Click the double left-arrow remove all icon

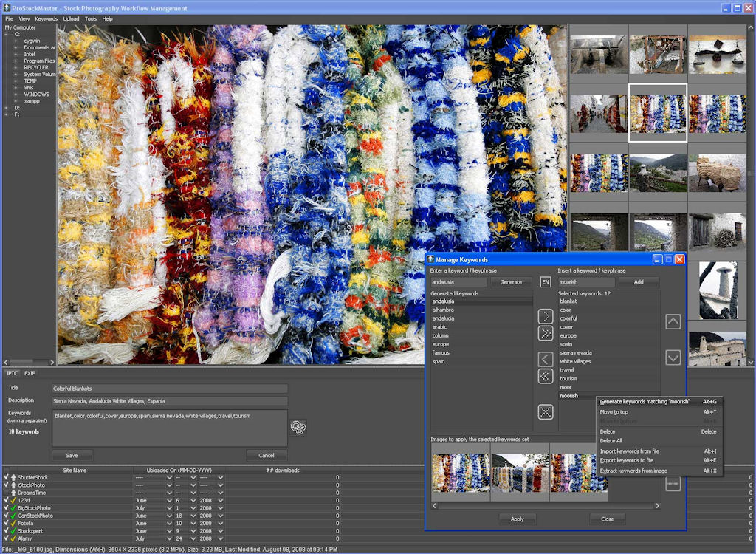[x=546, y=376]
